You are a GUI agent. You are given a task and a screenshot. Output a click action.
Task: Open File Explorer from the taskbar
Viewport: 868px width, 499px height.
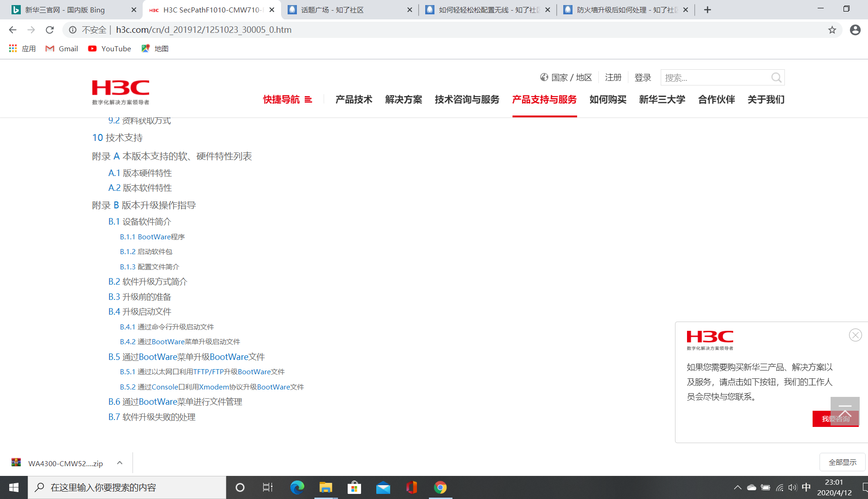click(x=325, y=487)
